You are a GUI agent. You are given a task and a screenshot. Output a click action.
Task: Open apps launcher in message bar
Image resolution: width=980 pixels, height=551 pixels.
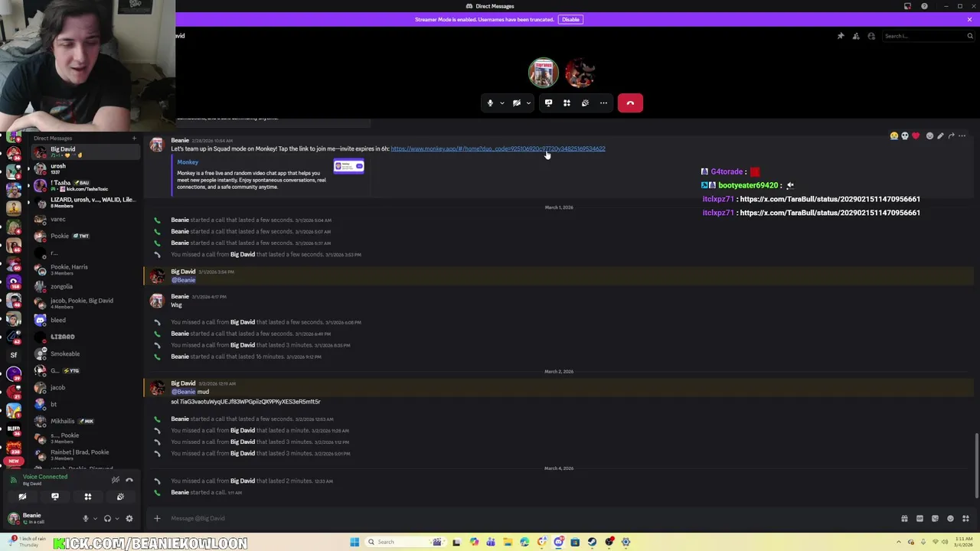point(965,519)
